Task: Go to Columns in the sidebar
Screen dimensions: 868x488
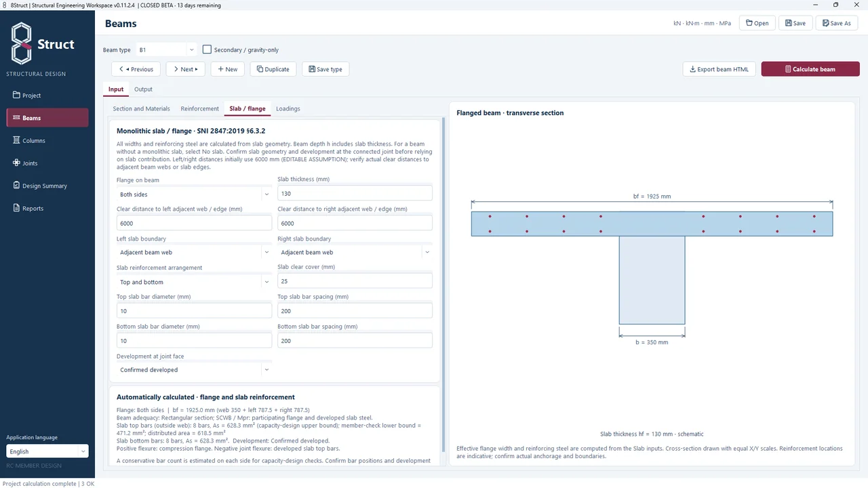Action: pos(47,140)
